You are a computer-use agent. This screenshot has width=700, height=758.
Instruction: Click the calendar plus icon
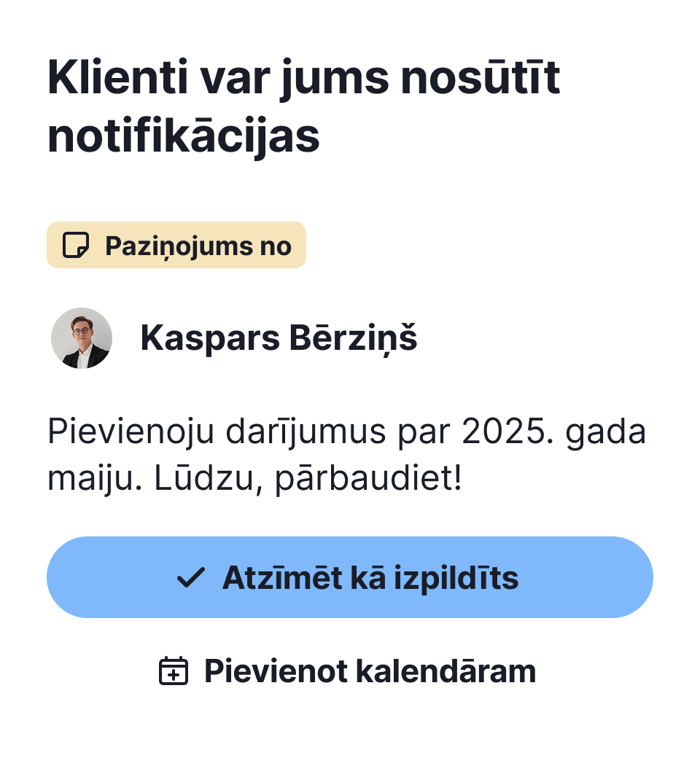pyautogui.click(x=174, y=671)
